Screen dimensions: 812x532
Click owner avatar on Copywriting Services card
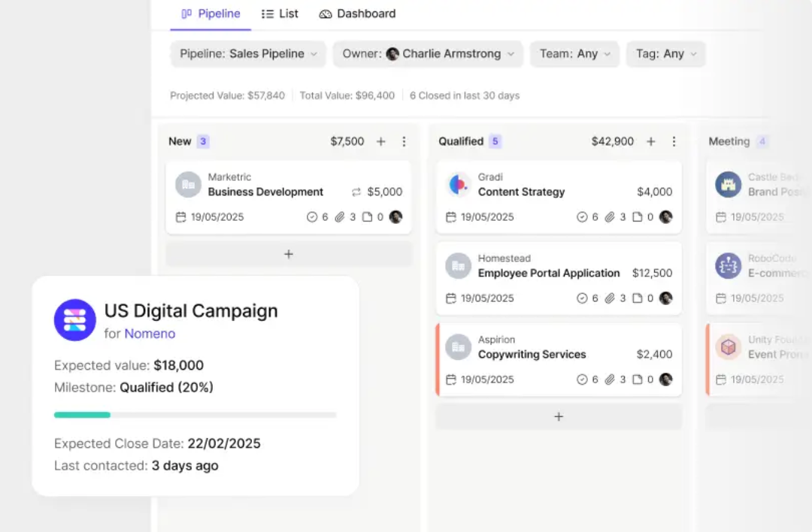point(666,379)
